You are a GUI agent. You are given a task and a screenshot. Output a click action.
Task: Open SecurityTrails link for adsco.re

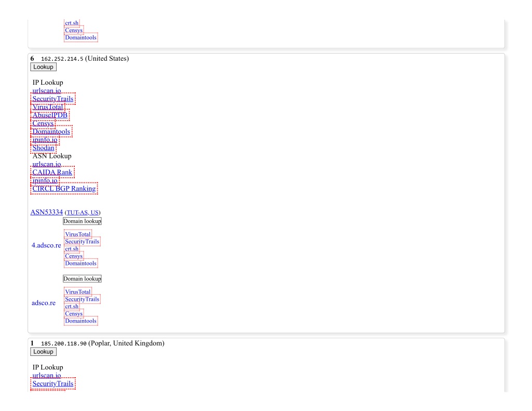coord(82,299)
